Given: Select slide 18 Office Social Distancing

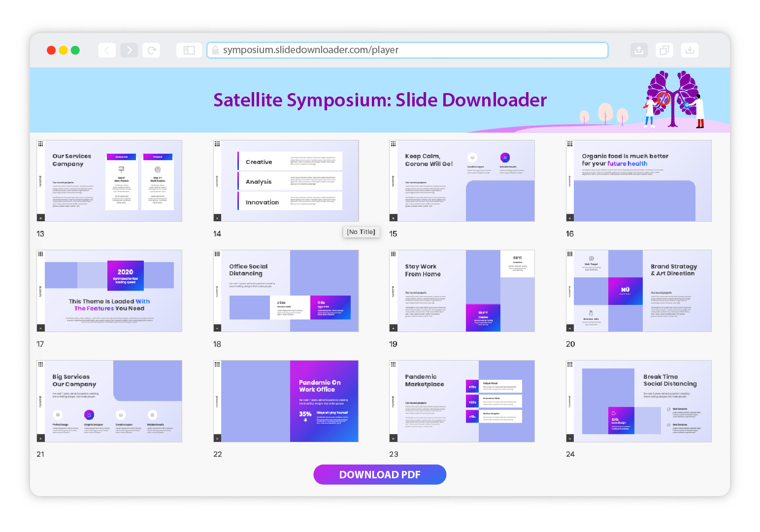Looking at the screenshot, I should tap(286, 291).
